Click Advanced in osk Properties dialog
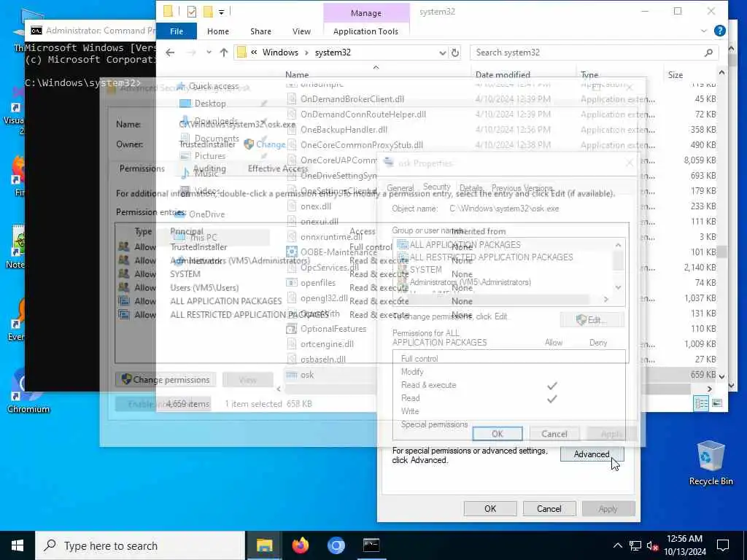The image size is (747, 560). pyautogui.click(x=592, y=454)
